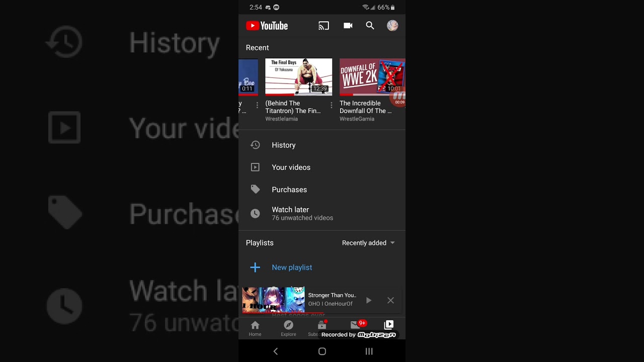This screenshot has height=362, width=644.
Task: Open options menu for Behind The Titantron video
Action: pyautogui.click(x=331, y=105)
